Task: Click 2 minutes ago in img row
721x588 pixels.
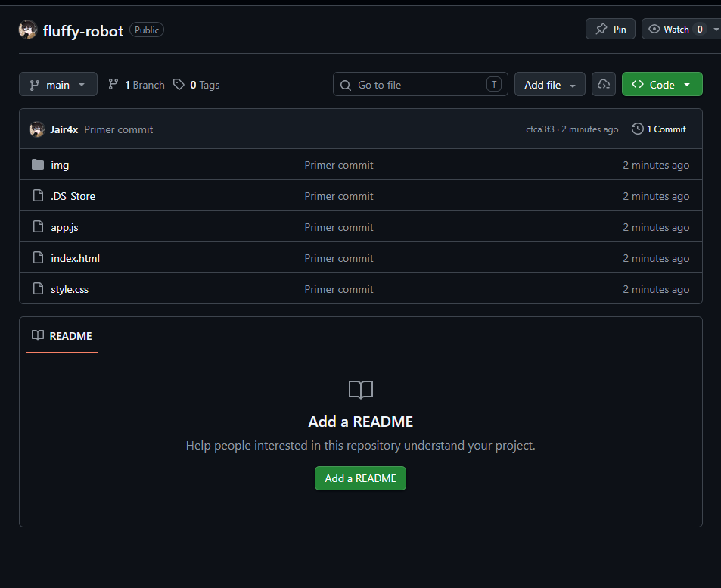Action: click(656, 165)
